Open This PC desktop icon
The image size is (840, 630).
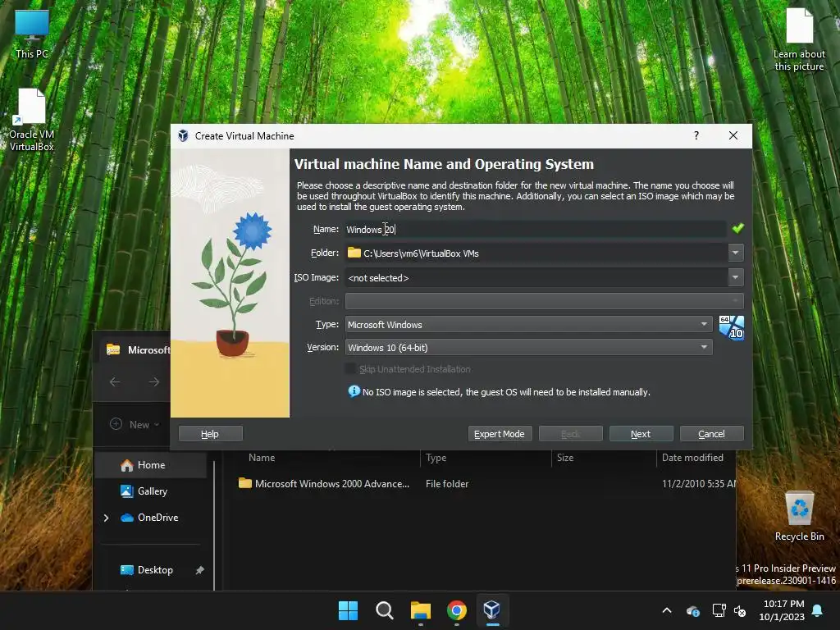coord(32,34)
